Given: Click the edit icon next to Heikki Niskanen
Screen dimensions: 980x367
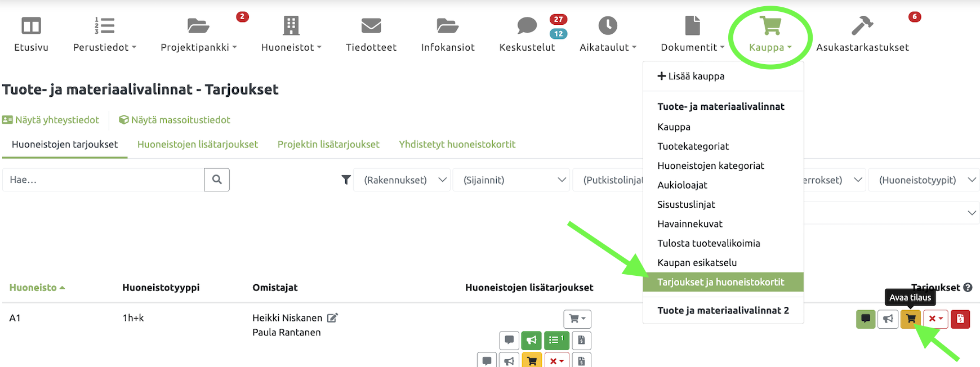Looking at the screenshot, I should coord(333,318).
